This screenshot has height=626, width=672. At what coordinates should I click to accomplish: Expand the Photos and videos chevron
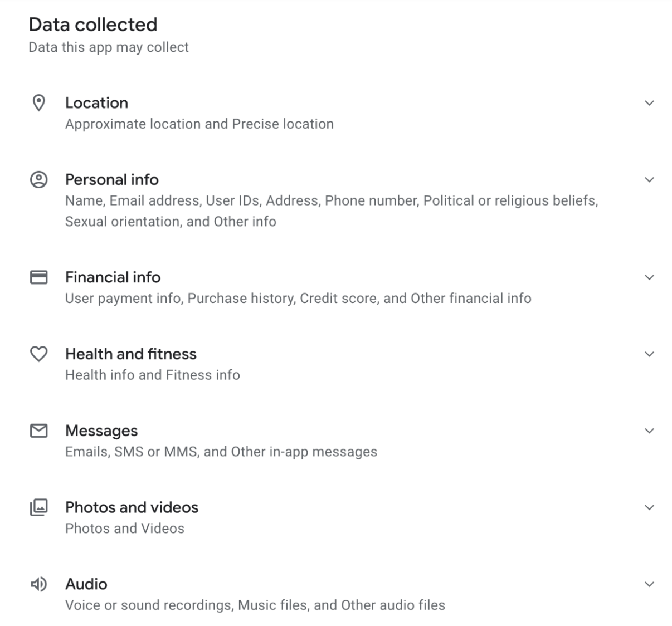(649, 507)
